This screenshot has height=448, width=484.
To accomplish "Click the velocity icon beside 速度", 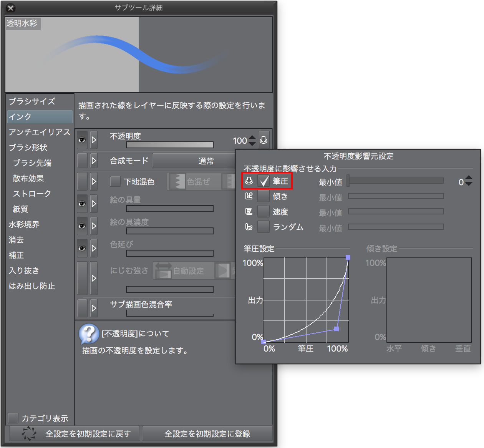I will click(249, 212).
